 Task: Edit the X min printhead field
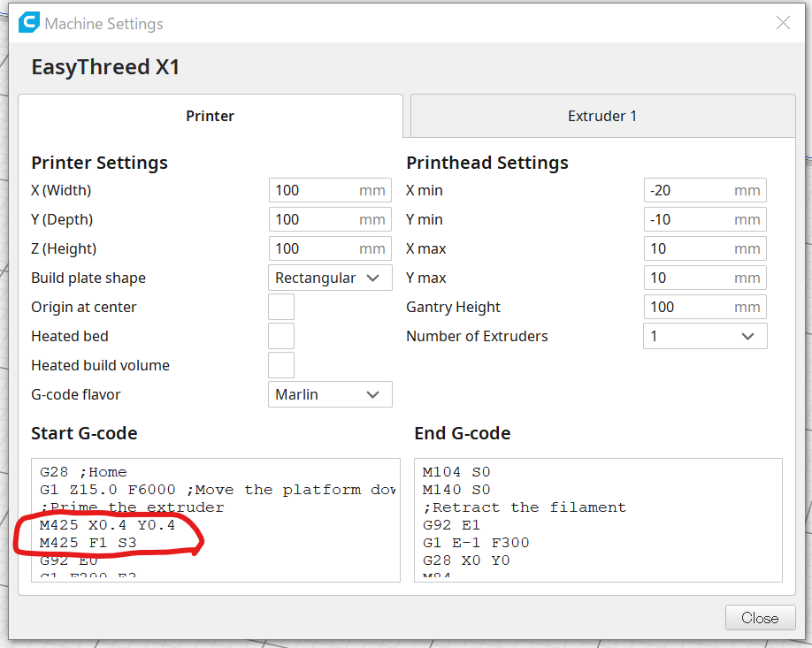click(705, 190)
